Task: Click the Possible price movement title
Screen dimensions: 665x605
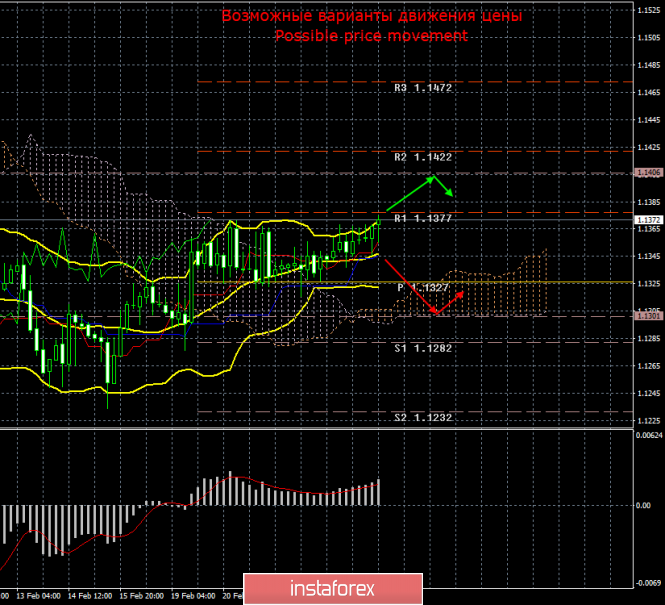Action: pyautogui.click(x=372, y=36)
